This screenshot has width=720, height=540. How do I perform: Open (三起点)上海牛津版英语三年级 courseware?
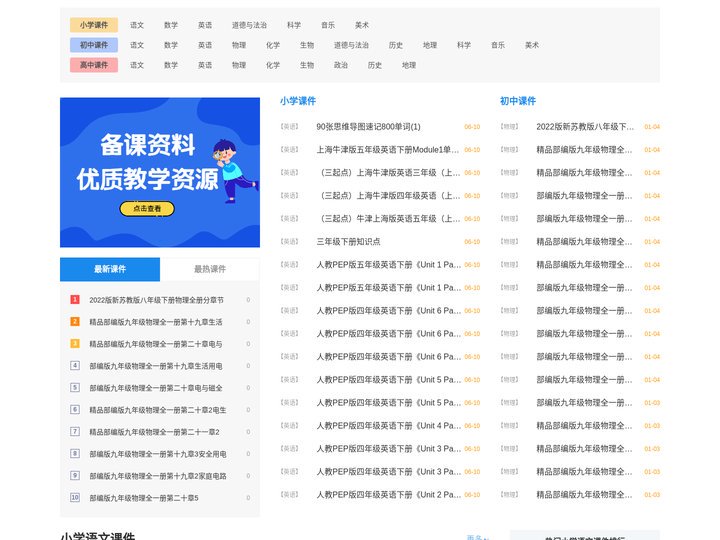pos(388,173)
